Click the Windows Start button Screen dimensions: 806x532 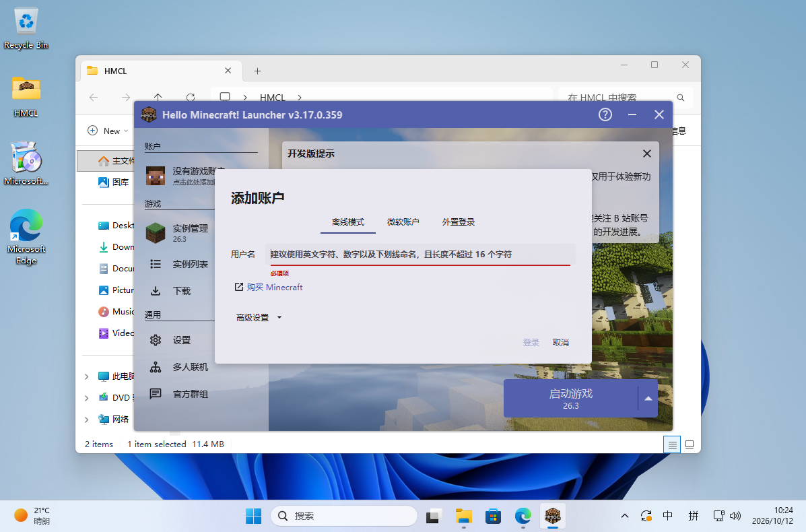click(253, 516)
